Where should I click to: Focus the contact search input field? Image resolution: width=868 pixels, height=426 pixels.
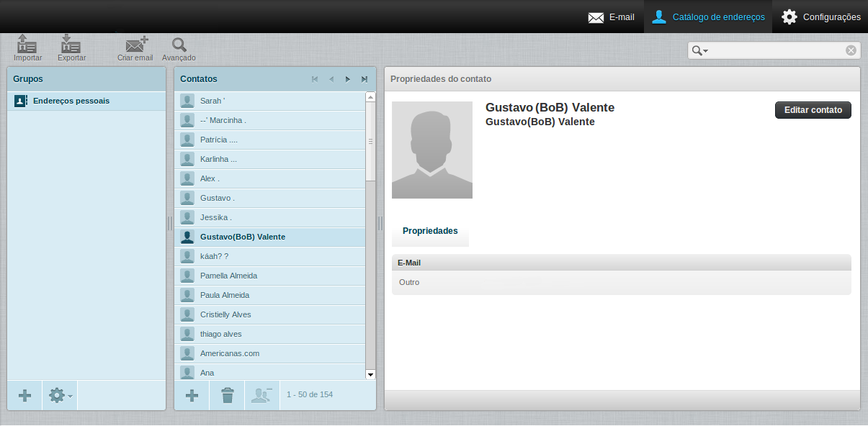(776, 50)
